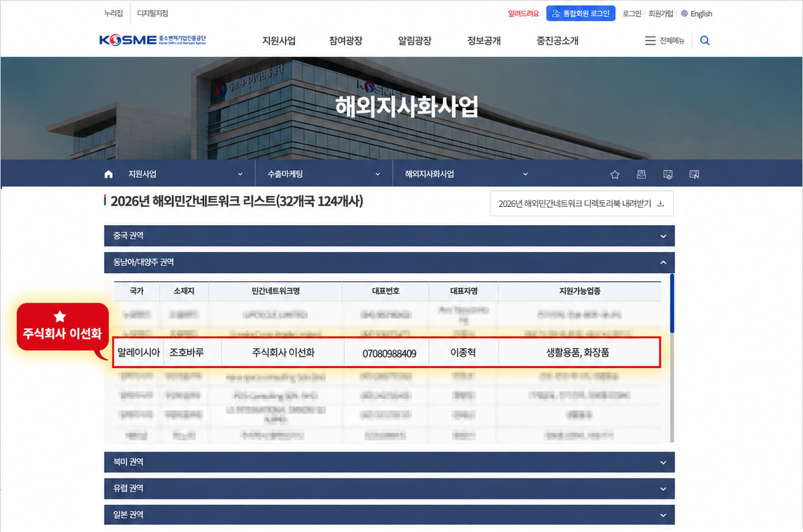Screen dimensions: 803x532
Task: Select the 이종혁 representative cell
Action: coord(463,352)
